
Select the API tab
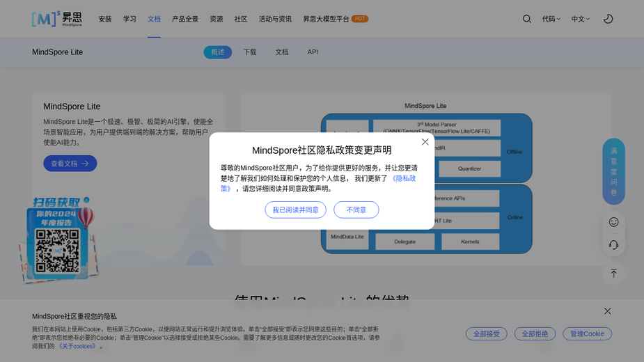coord(313,52)
